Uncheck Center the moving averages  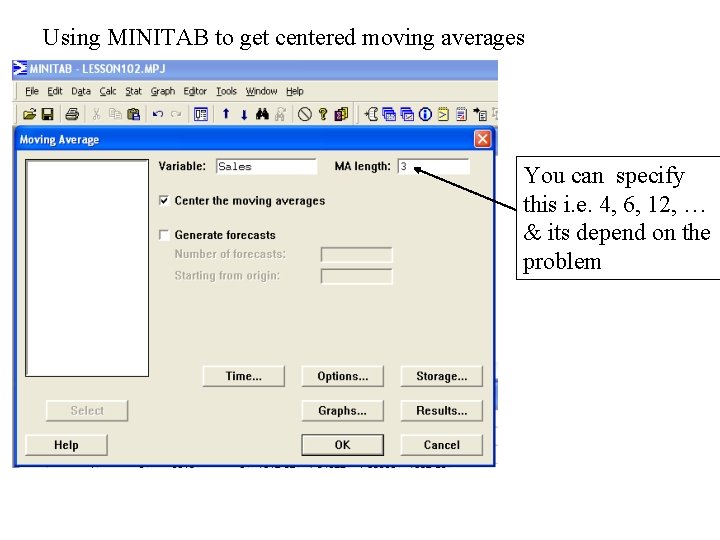(164, 201)
